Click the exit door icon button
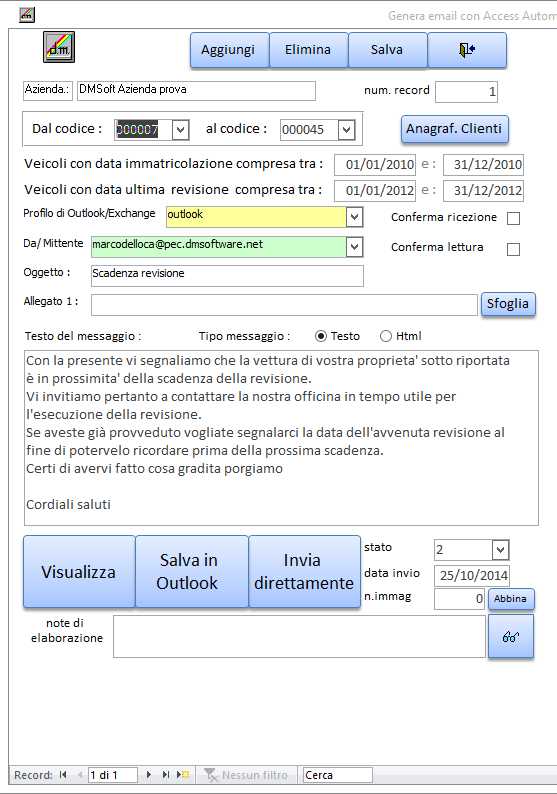557x794 pixels. click(x=467, y=50)
